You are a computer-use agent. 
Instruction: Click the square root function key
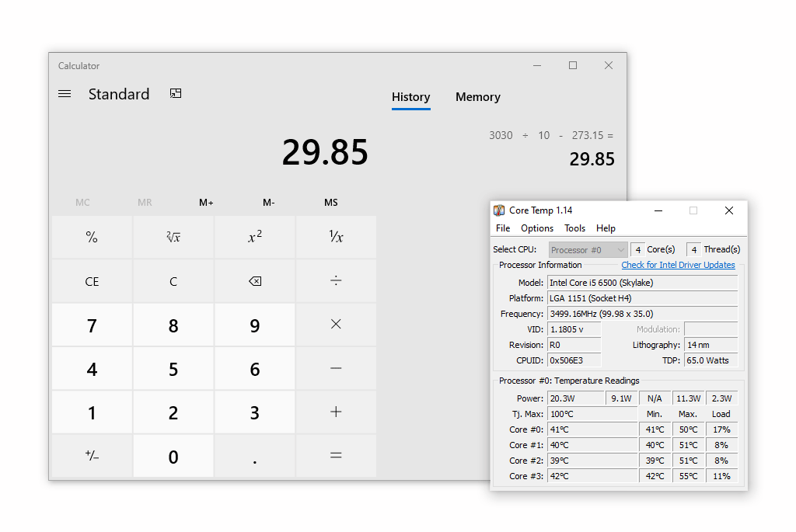(x=173, y=238)
